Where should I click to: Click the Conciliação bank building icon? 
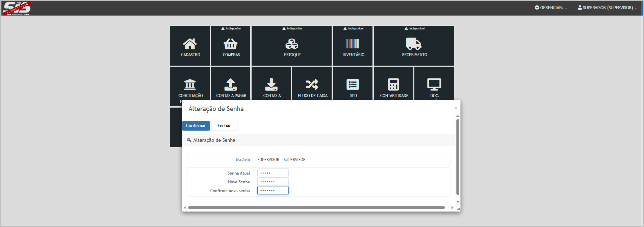(190, 84)
